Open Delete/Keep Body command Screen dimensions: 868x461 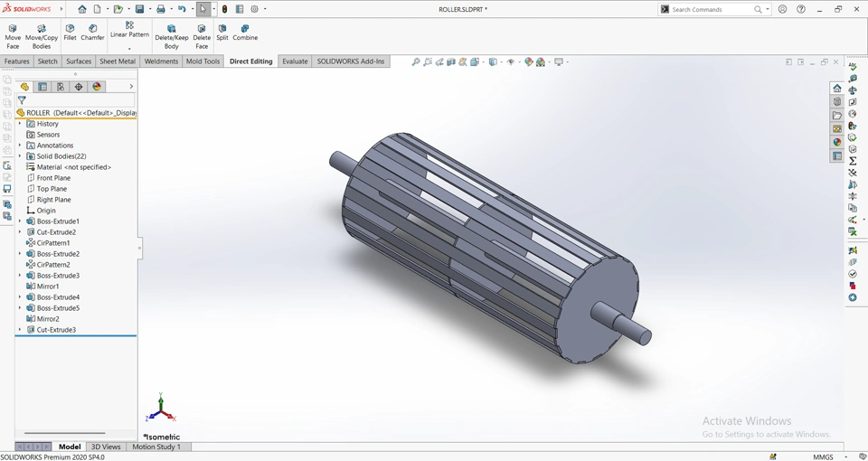[x=172, y=36]
